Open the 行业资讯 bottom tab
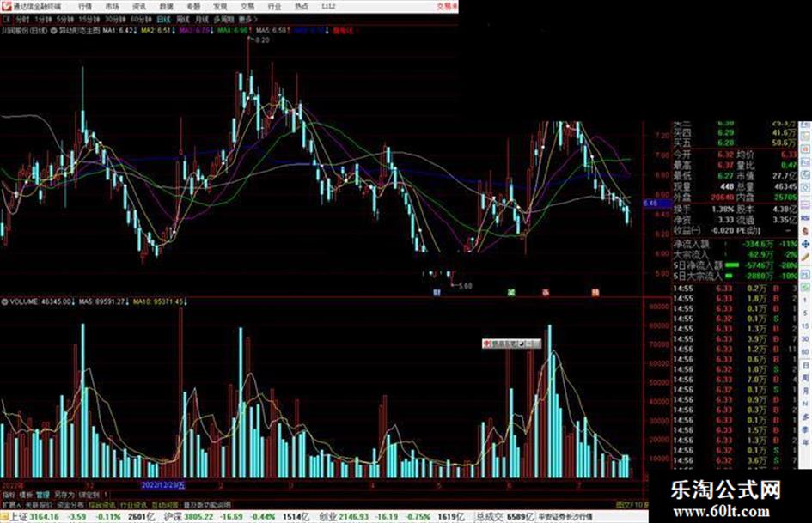This screenshot has height=523, width=812. click(x=133, y=504)
